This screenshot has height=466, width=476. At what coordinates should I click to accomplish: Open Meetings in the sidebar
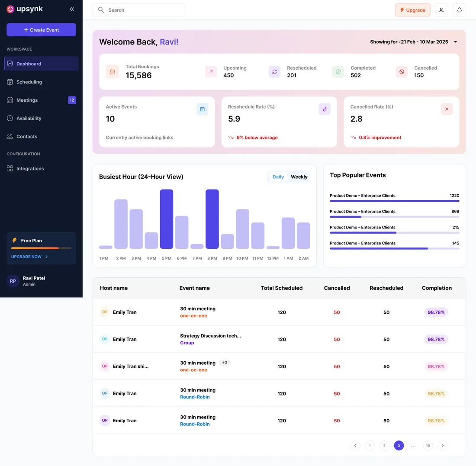tap(41, 100)
